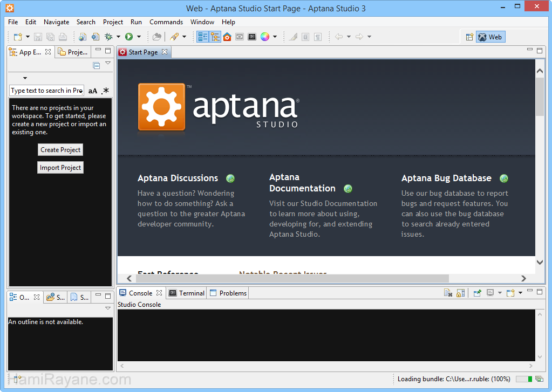Click the Collapse All icon in App Explorer
The width and height of the screenshot is (552, 392).
(x=97, y=66)
